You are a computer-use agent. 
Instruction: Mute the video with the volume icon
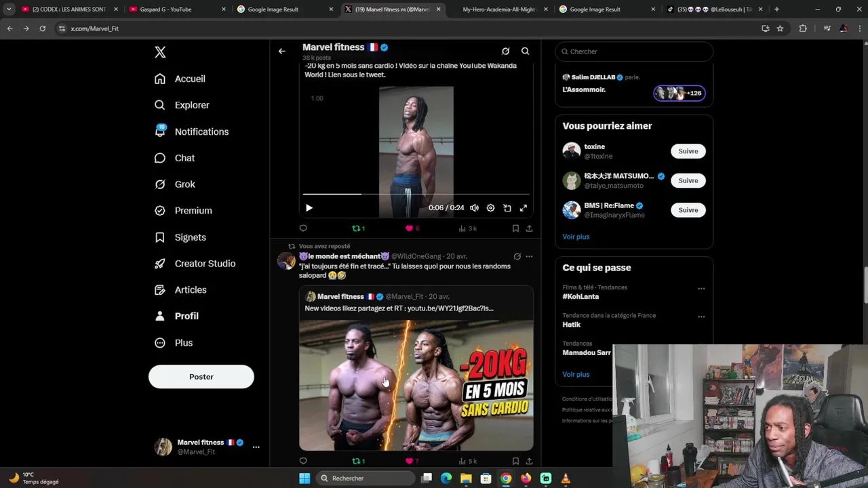pos(474,208)
